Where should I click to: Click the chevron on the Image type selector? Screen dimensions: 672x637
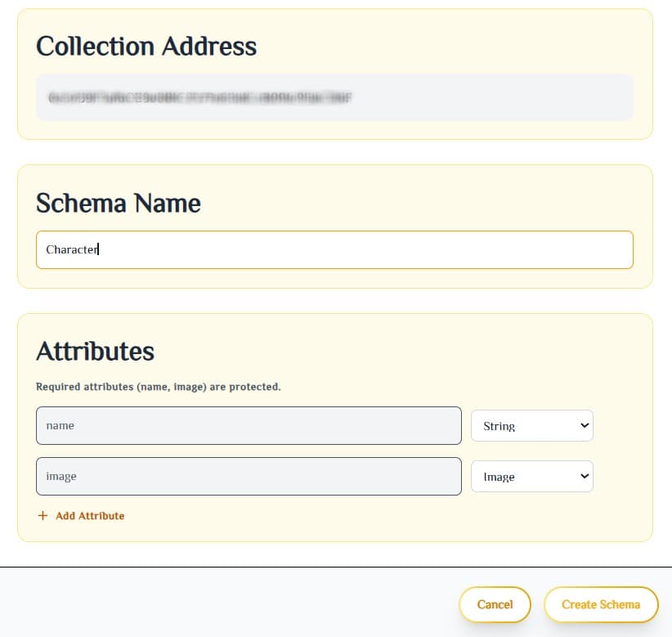coord(583,477)
